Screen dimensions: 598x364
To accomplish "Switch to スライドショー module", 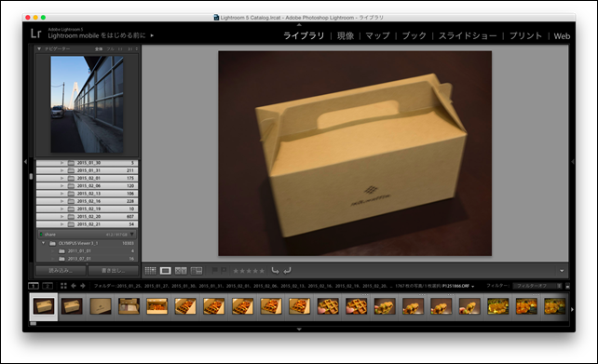I will click(468, 35).
